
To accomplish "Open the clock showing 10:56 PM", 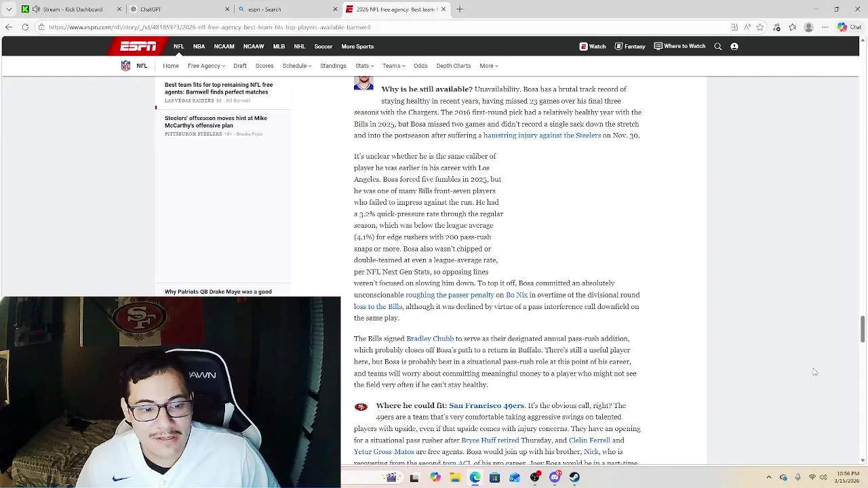I will [848, 477].
